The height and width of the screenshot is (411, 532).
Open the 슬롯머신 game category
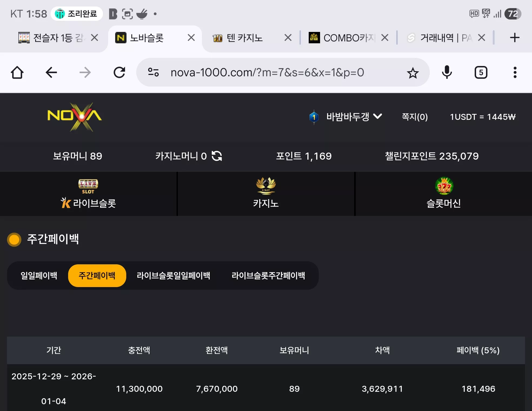pyautogui.click(x=444, y=194)
